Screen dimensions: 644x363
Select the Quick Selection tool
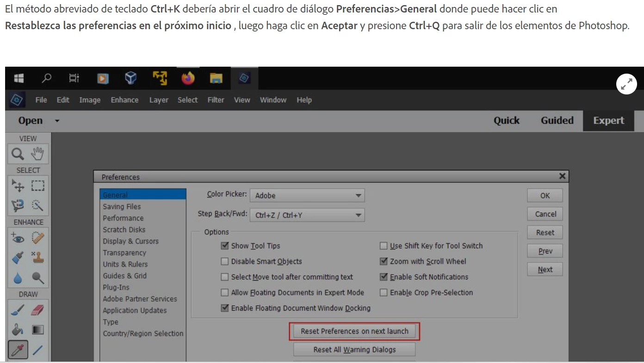pyautogui.click(x=37, y=205)
